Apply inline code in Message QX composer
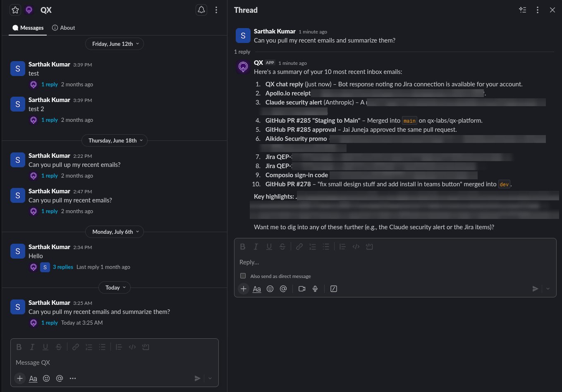The image size is (562, 392). tap(132, 347)
